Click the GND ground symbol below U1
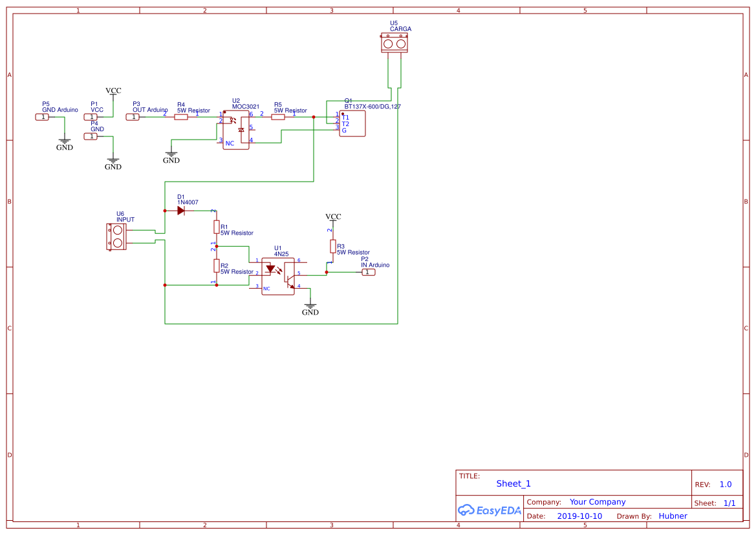The width and height of the screenshot is (756, 535). 310,304
